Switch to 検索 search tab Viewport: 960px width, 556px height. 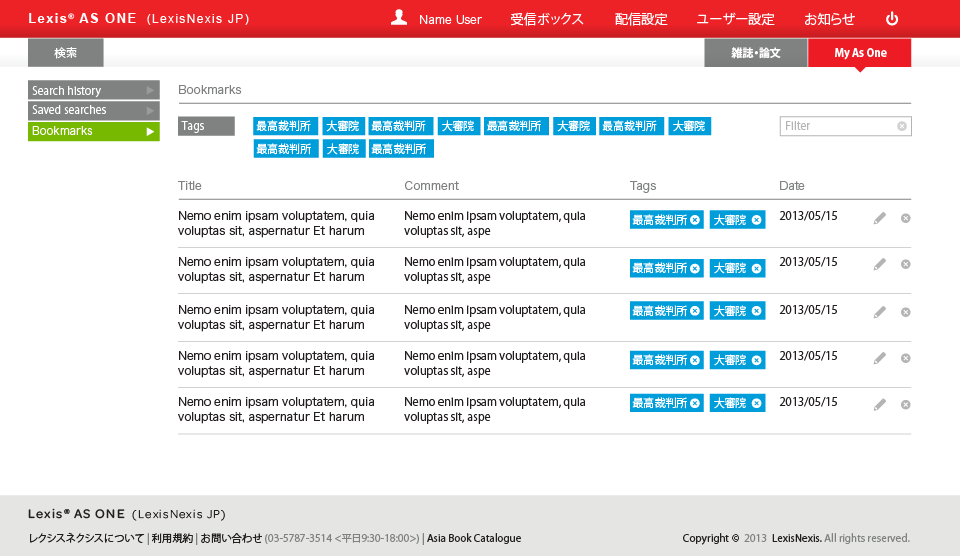point(66,53)
